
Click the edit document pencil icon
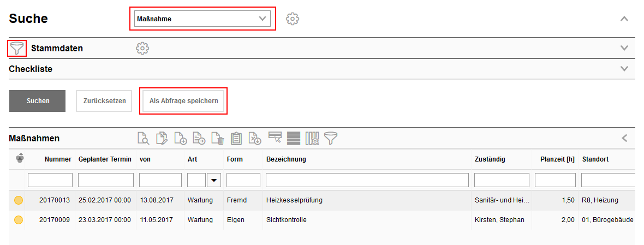click(x=162, y=139)
